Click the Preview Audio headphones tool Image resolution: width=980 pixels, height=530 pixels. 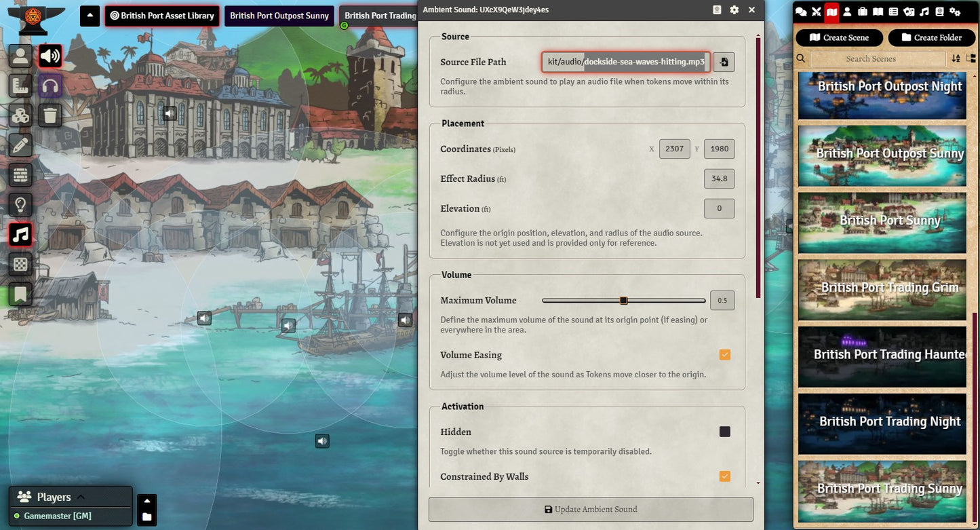pos(50,86)
